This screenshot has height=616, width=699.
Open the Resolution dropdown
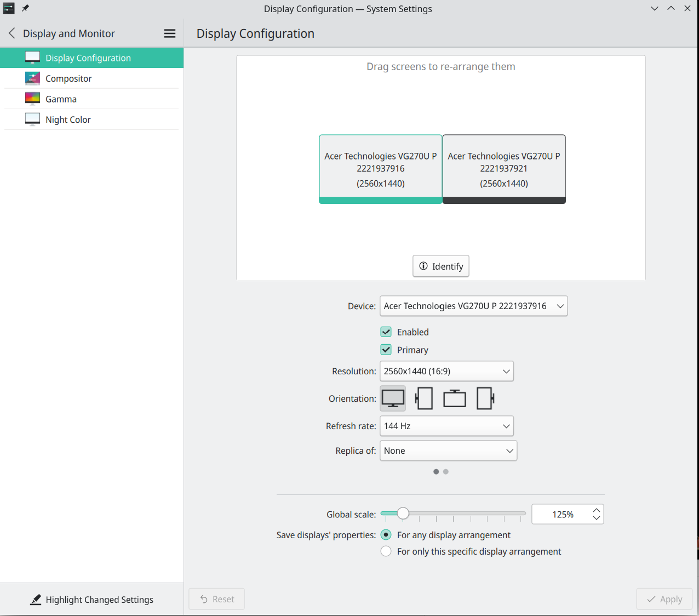tap(446, 371)
